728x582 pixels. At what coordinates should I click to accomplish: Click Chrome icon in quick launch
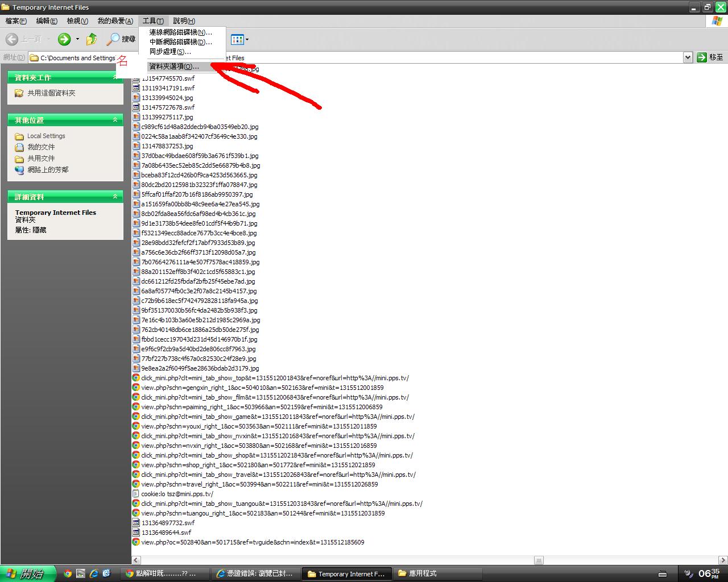tap(68, 573)
